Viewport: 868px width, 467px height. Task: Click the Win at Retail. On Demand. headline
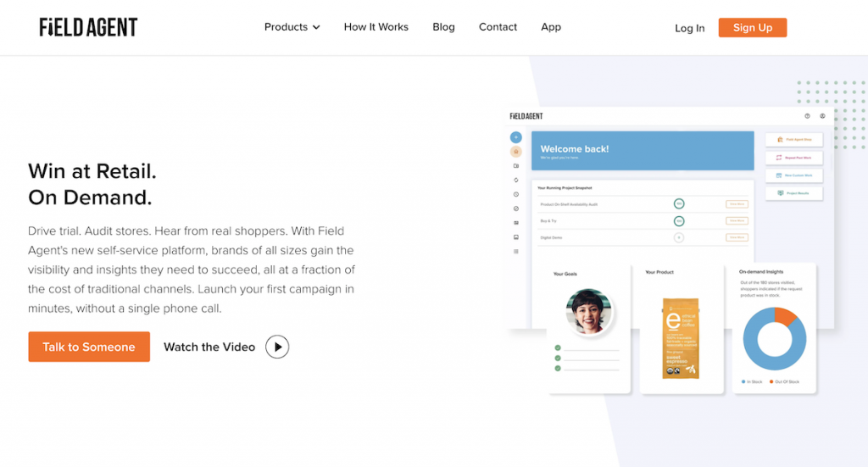(92, 184)
